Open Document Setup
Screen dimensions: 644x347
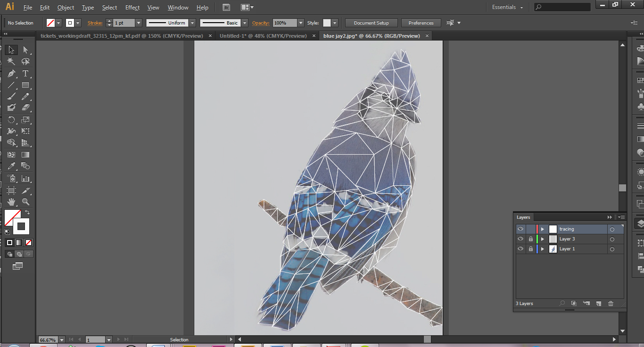pos(372,22)
